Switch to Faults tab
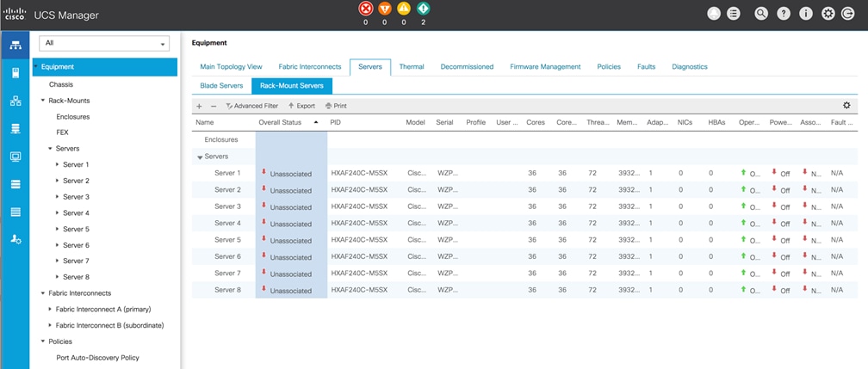The width and height of the screenshot is (868, 369). coord(646,66)
